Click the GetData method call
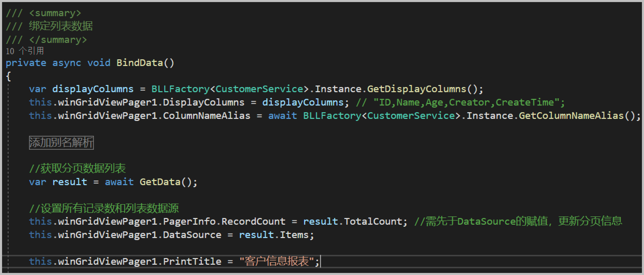The width and height of the screenshot is (644, 275). pyautogui.click(x=160, y=182)
